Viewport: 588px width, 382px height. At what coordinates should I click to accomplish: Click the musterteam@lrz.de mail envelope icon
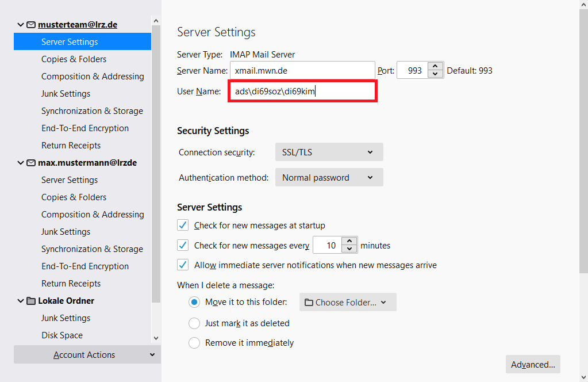click(x=31, y=25)
